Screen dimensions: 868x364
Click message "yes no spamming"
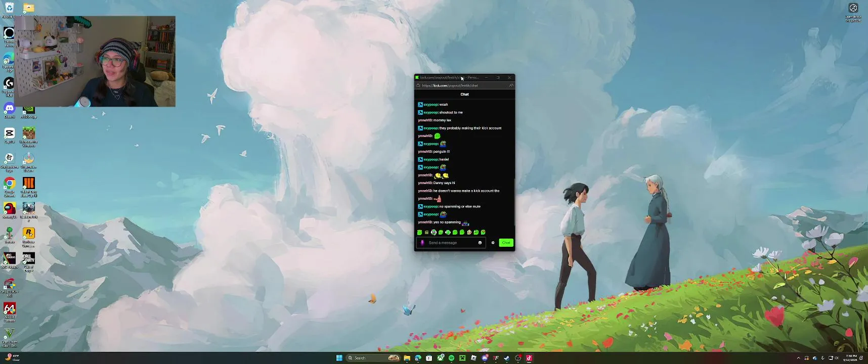click(447, 222)
